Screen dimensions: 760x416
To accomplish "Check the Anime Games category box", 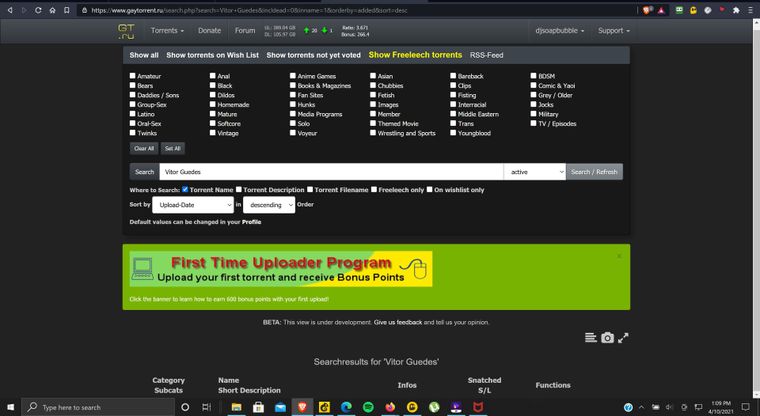I will tap(294, 76).
